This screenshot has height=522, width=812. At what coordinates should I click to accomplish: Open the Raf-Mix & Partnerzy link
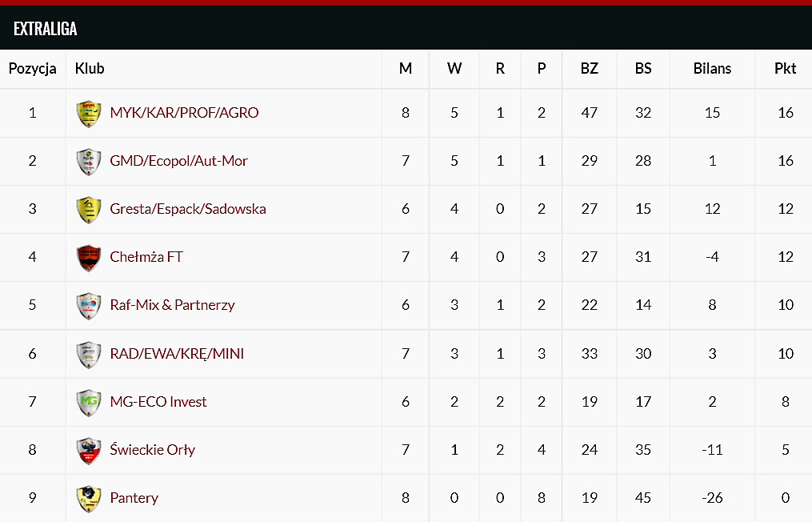[173, 305]
